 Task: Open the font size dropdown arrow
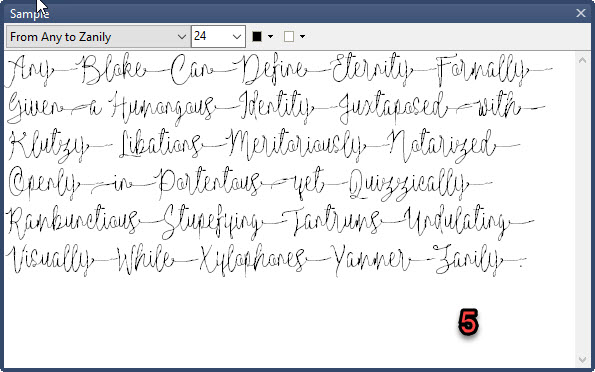point(237,37)
